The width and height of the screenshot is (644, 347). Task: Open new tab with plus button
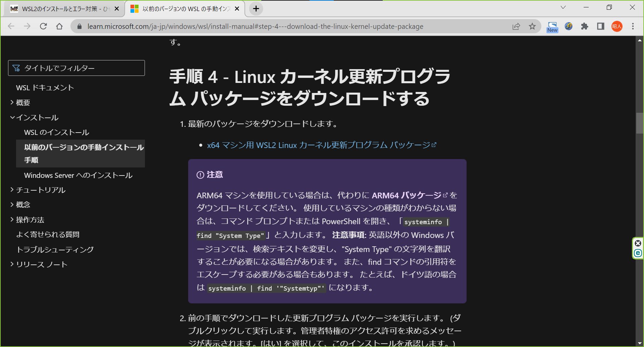click(x=256, y=9)
